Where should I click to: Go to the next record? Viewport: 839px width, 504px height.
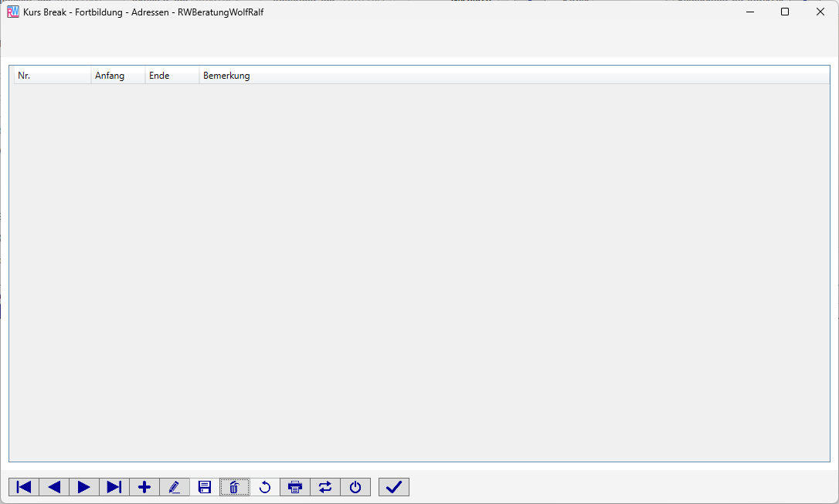pos(84,487)
